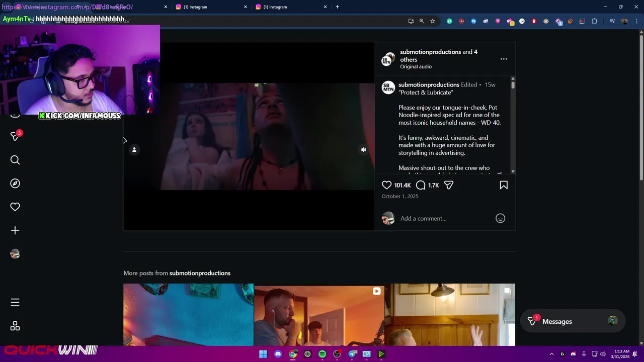The height and width of the screenshot is (362, 644).
Task: Open profile avatar in left sidebar
Action: pos(15,254)
